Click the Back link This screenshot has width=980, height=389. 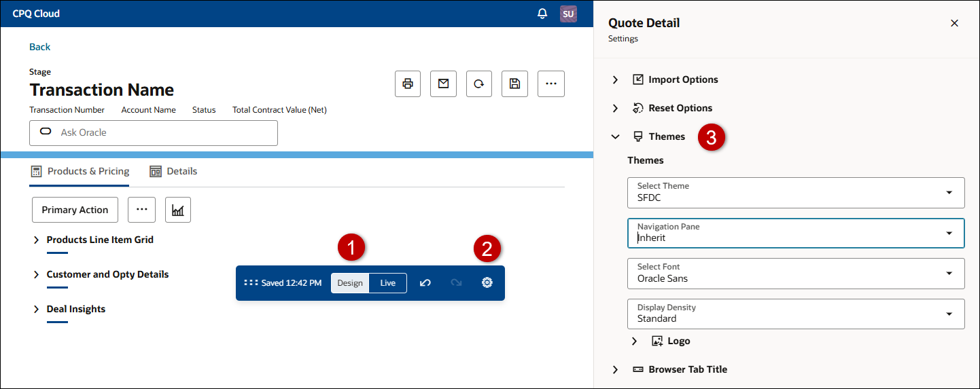(39, 47)
